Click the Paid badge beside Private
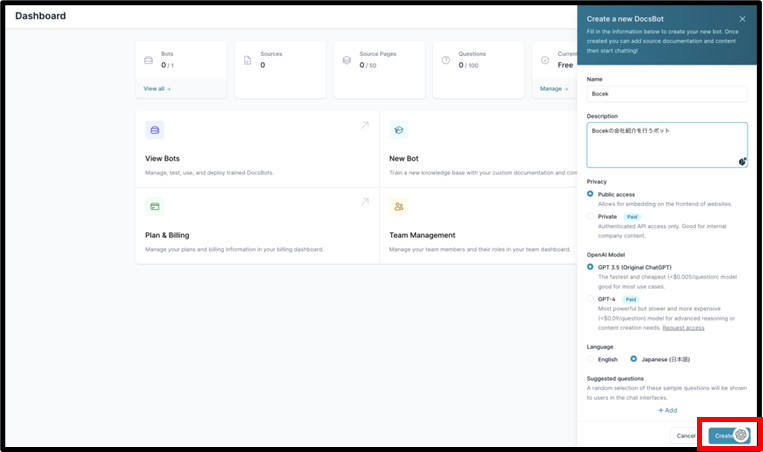763x452 pixels. 632,217
